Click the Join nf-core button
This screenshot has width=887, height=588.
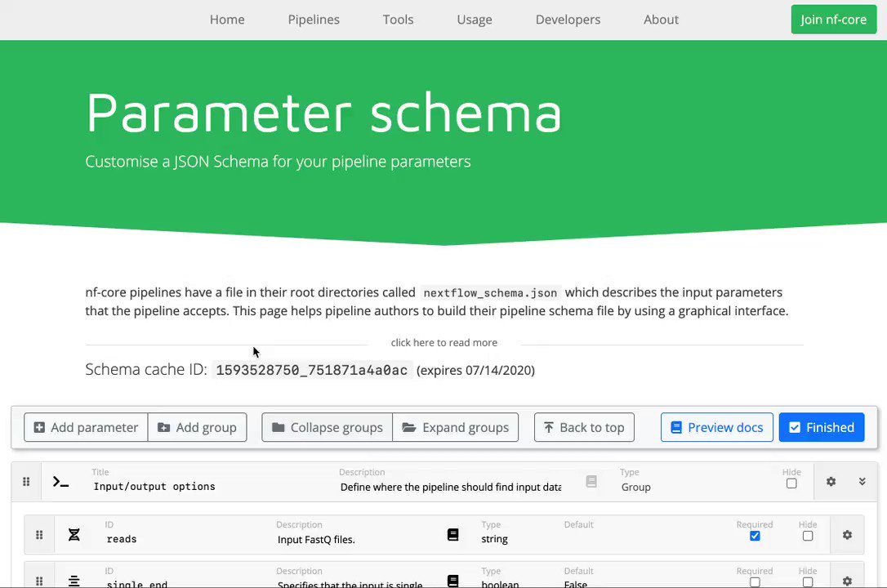833,20
